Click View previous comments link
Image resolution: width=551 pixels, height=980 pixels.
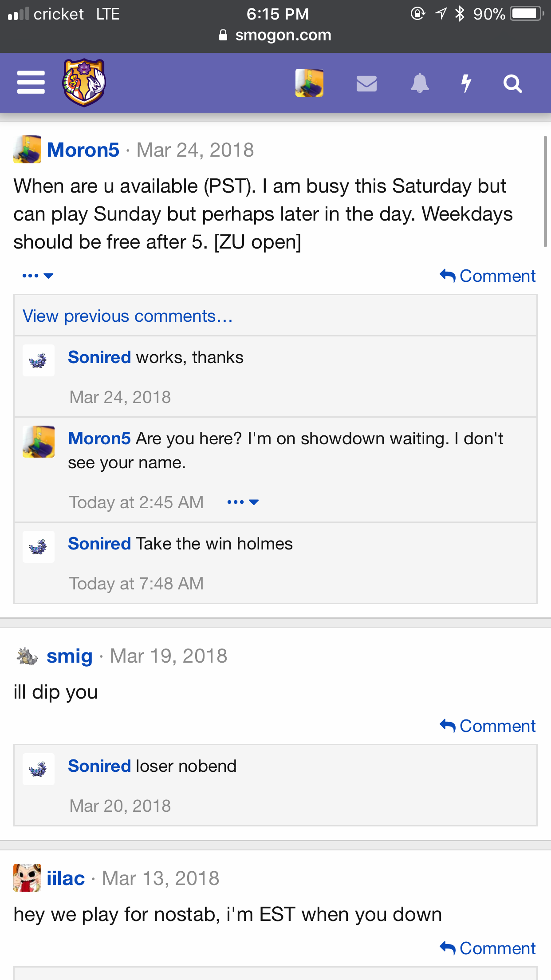(x=128, y=316)
